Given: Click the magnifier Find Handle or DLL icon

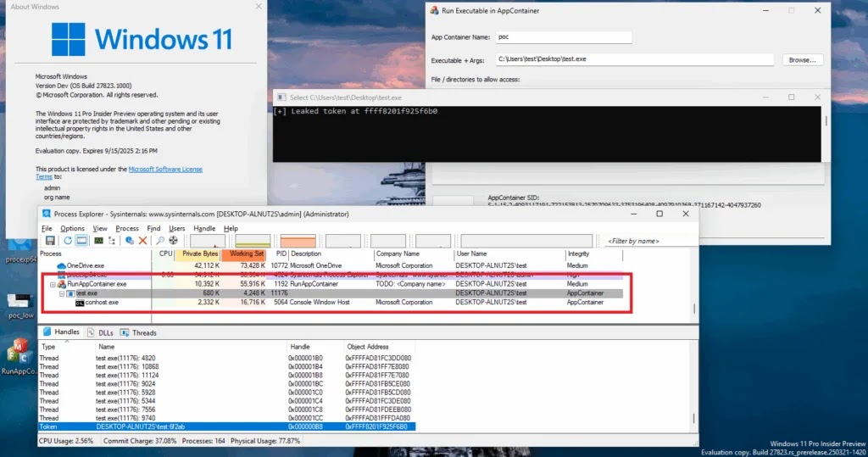Looking at the screenshot, I should [x=160, y=241].
